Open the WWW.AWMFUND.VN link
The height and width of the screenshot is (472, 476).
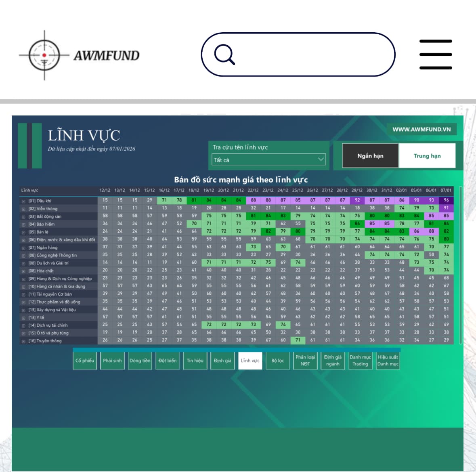click(x=421, y=129)
